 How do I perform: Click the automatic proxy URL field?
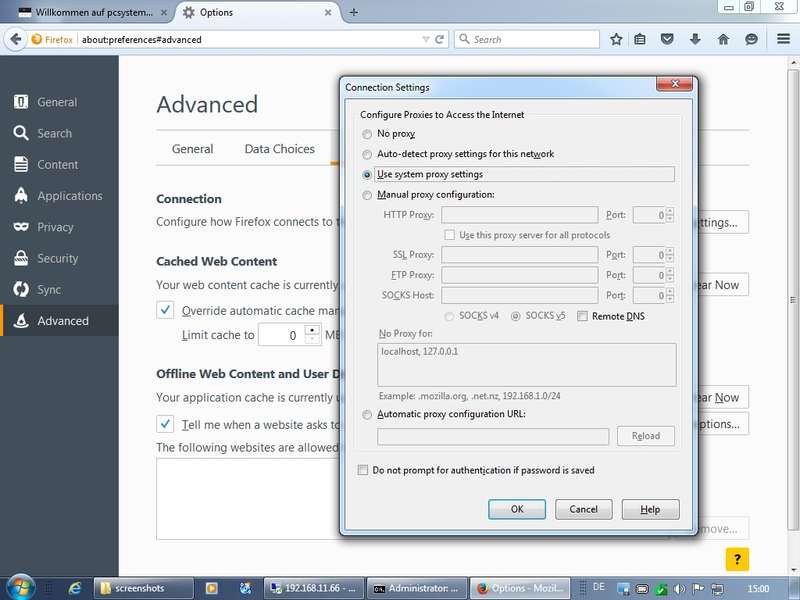(x=493, y=437)
